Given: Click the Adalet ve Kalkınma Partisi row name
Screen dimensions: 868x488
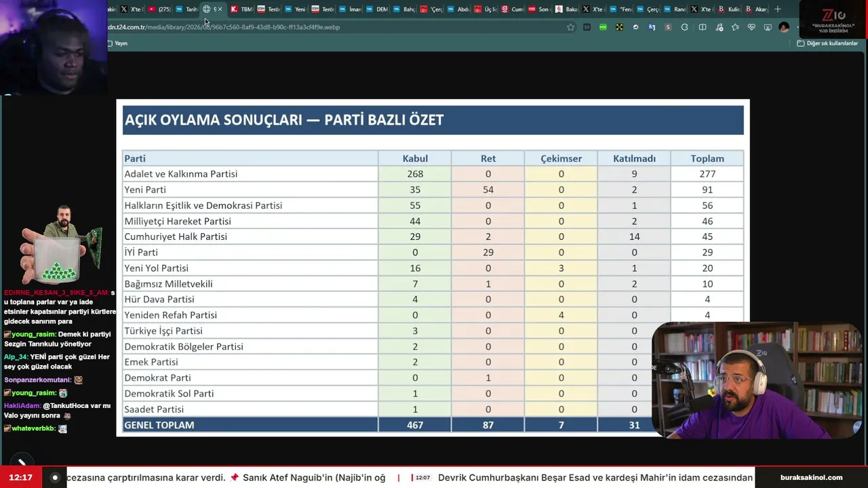Looking at the screenshot, I should [181, 174].
